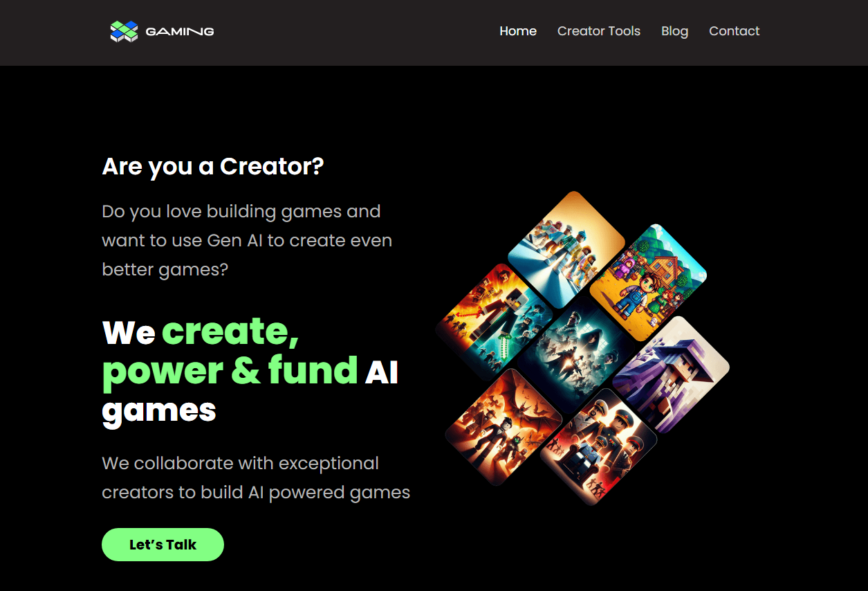The width and height of the screenshot is (868, 591).
Task: Select the uniformed officers thumbnail
Action: (x=599, y=446)
